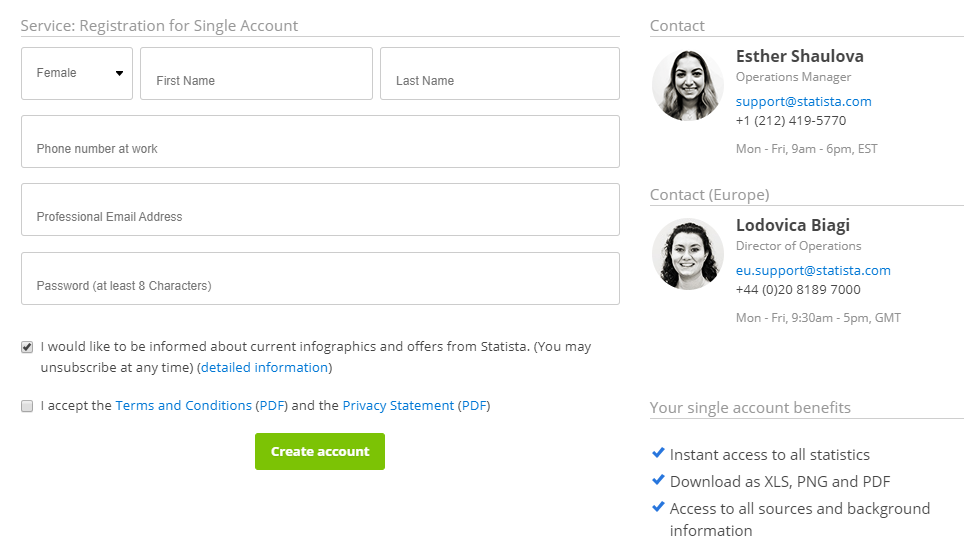Image resolution: width=977 pixels, height=558 pixels.
Task: Click the Professional Email Address field
Action: click(320, 209)
